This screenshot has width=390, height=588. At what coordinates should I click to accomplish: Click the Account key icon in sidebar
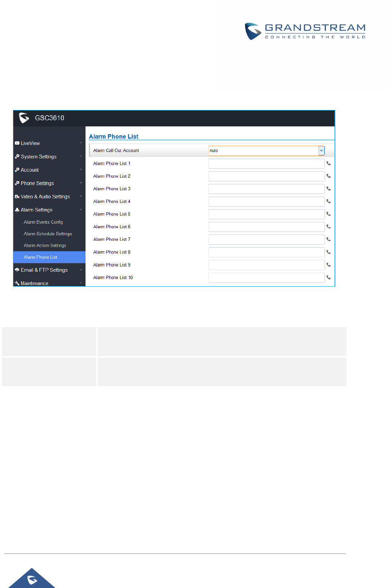click(x=17, y=170)
